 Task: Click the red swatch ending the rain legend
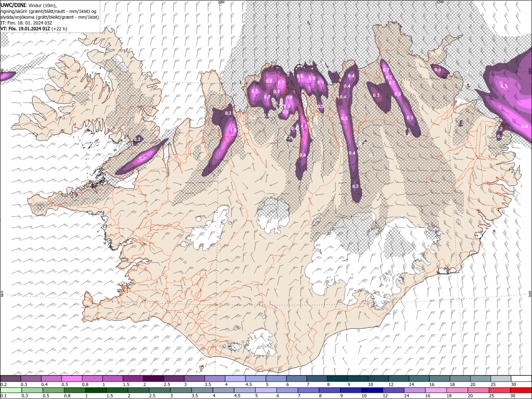(521, 390)
